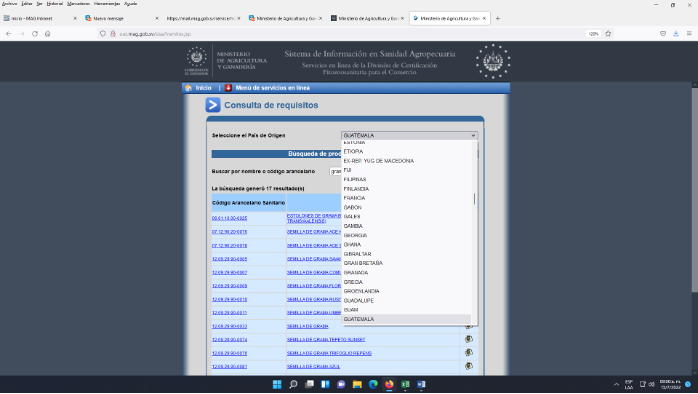698x394 pixels.
Task: Switch to Excel on the taskbar
Action: [405, 384]
